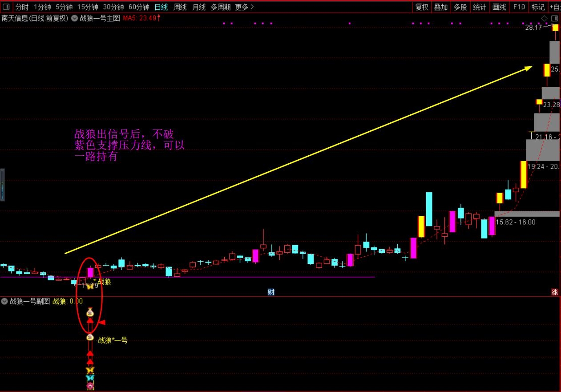Switch to the 分时 view
This screenshot has height=392, width=561.
pos(22,7)
